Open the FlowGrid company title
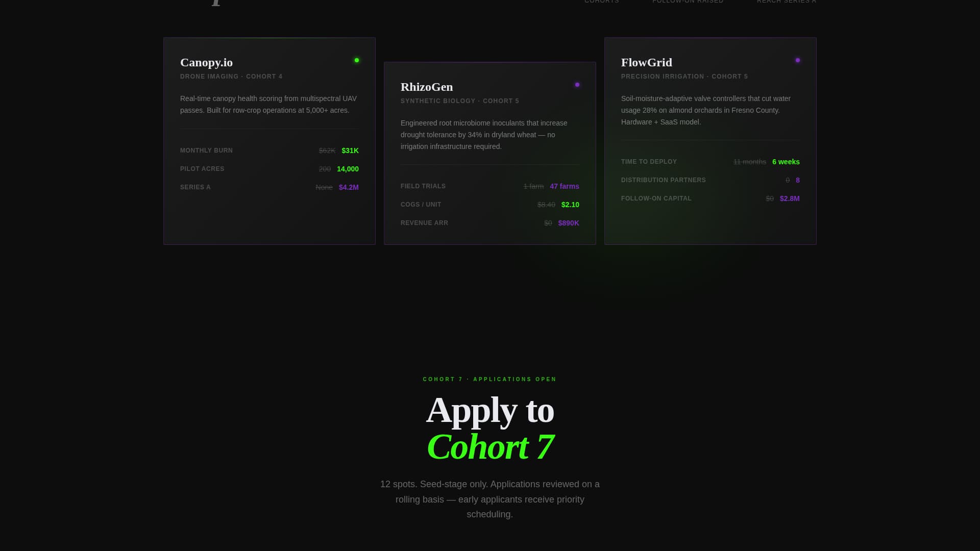 pyautogui.click(x=647, y=62)
